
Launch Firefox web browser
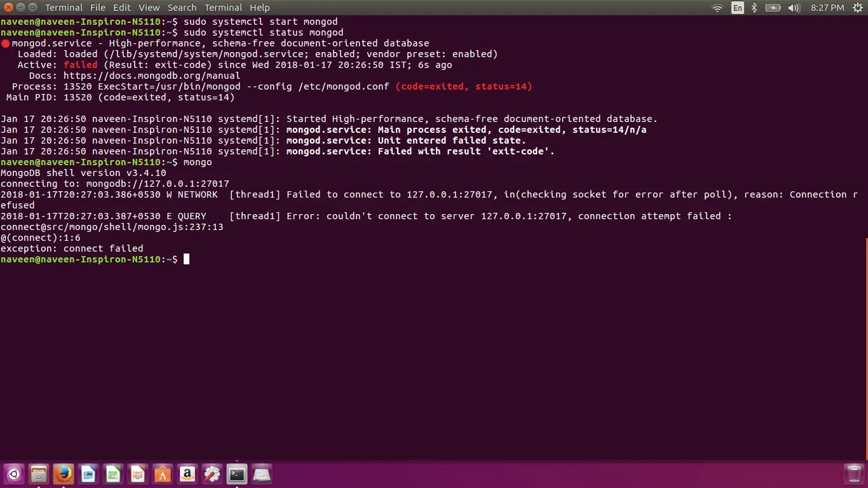click(x=64, y=474)
